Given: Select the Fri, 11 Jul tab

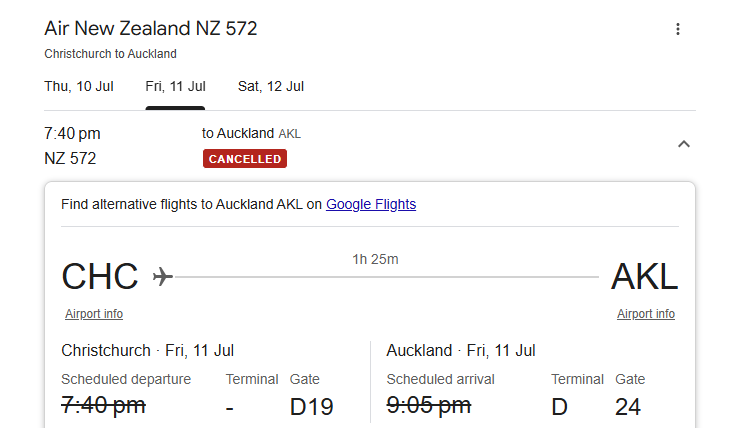Looking at the screenshot, I should (x=175, y=86).
